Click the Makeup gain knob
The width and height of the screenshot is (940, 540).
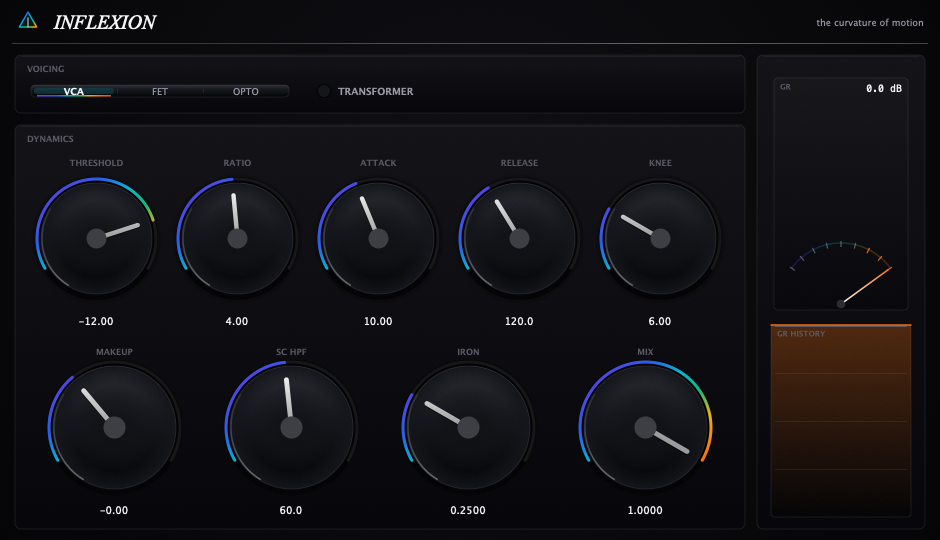(114, 427)
